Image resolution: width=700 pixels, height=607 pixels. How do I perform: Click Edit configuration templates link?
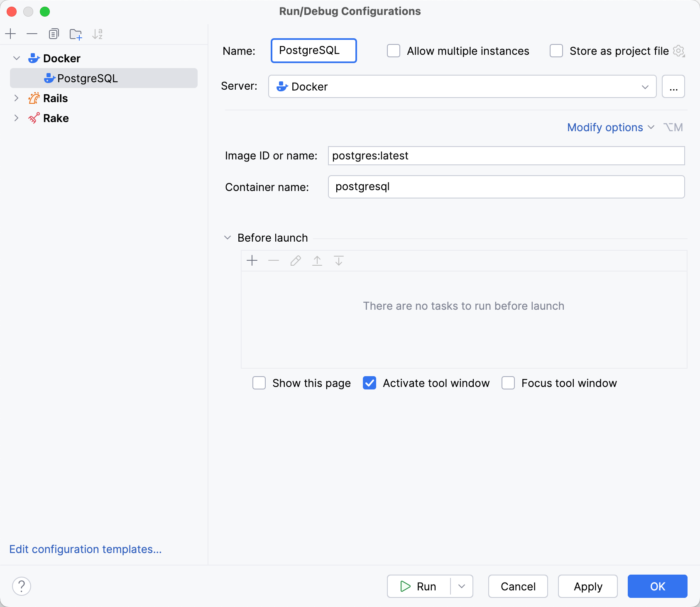[86, 549]
